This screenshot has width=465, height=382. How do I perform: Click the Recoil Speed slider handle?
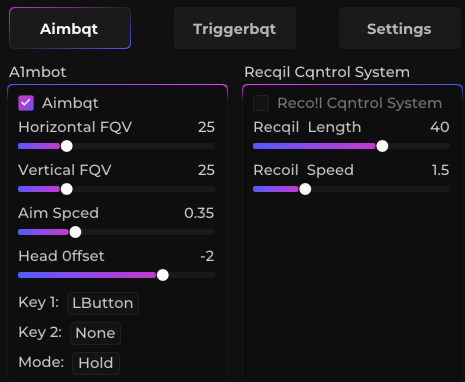pos(305,189)
